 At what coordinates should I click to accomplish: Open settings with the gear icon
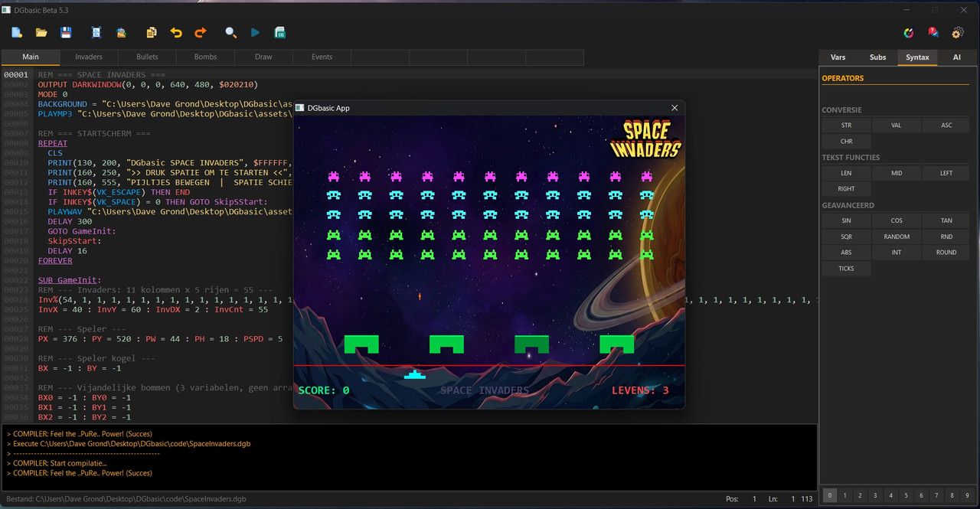[957, 33]
